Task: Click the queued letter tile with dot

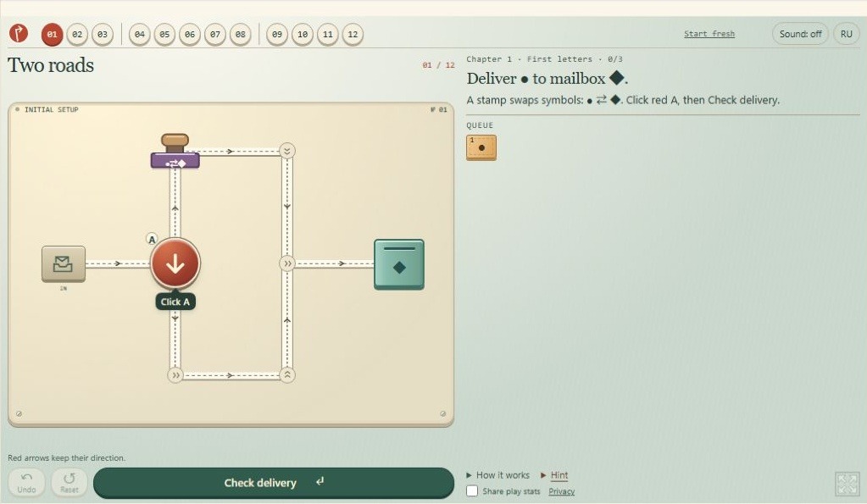Action: click(481, 147)
